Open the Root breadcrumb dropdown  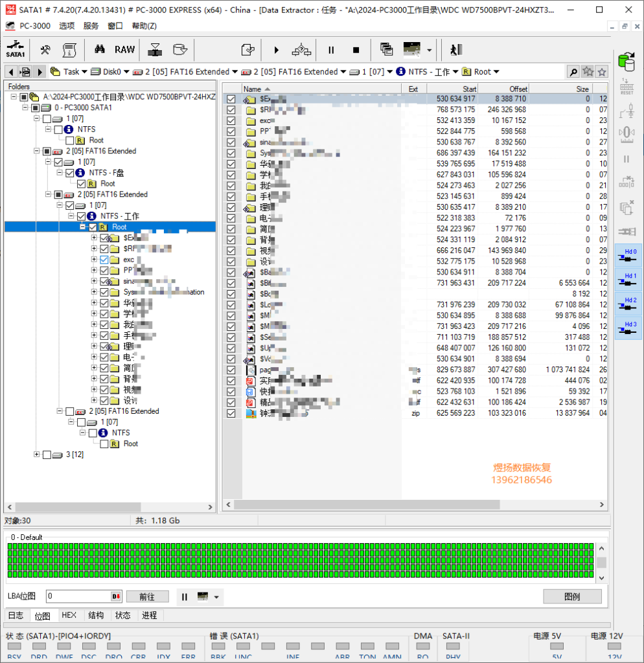coord(496,72)
